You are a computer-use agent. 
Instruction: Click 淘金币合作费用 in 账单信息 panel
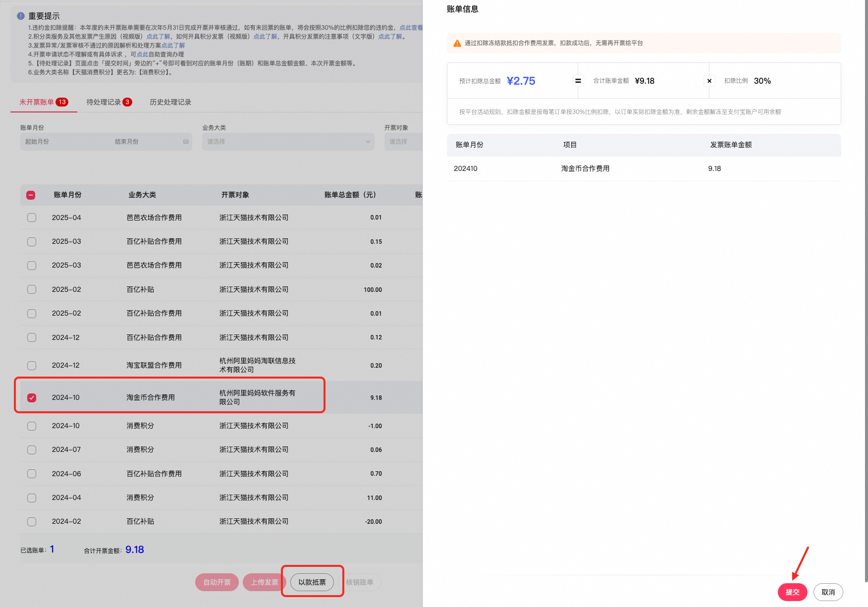pyautogui.click(x=585, y=168)
